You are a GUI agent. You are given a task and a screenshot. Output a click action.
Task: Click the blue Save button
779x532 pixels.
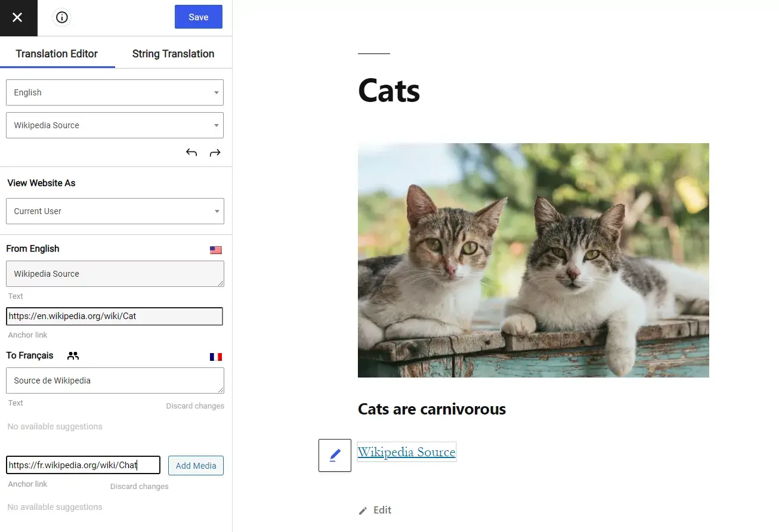[x=199, y=17]
